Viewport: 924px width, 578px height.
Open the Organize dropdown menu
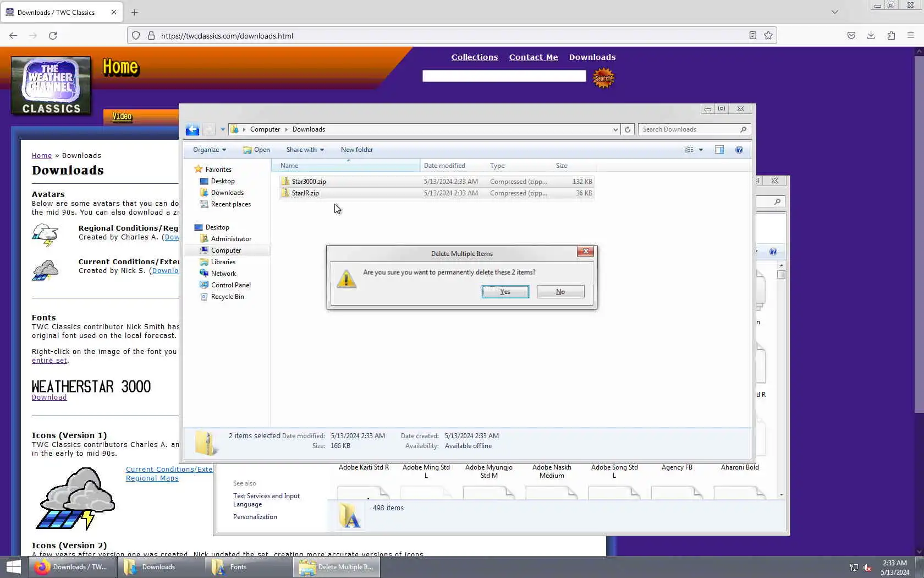[x=210, y=150]
